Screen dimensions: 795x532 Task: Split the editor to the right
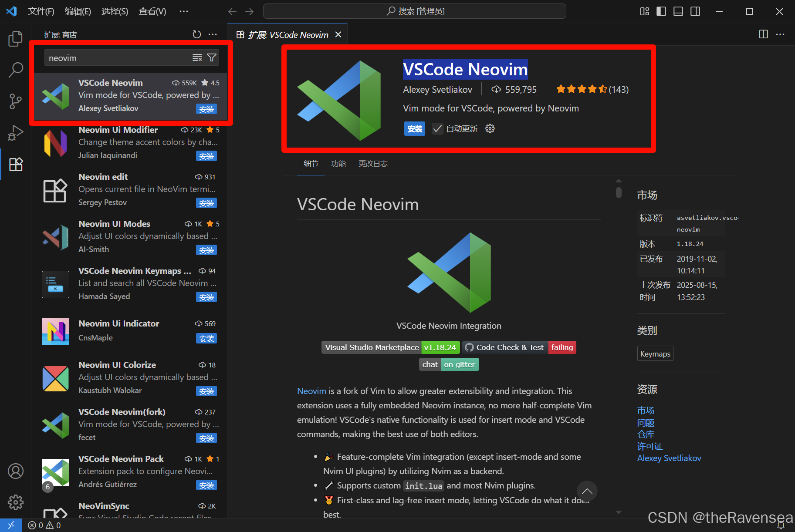coord(764,34)
